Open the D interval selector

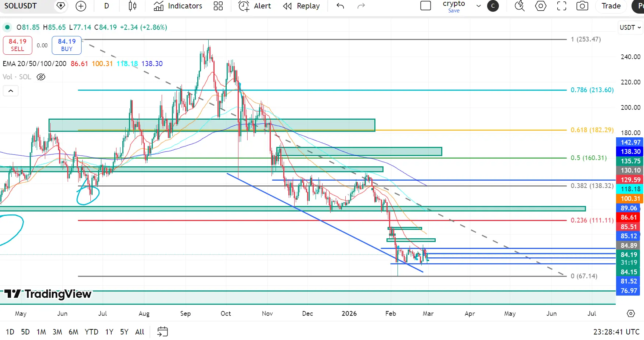click(107, 6)
